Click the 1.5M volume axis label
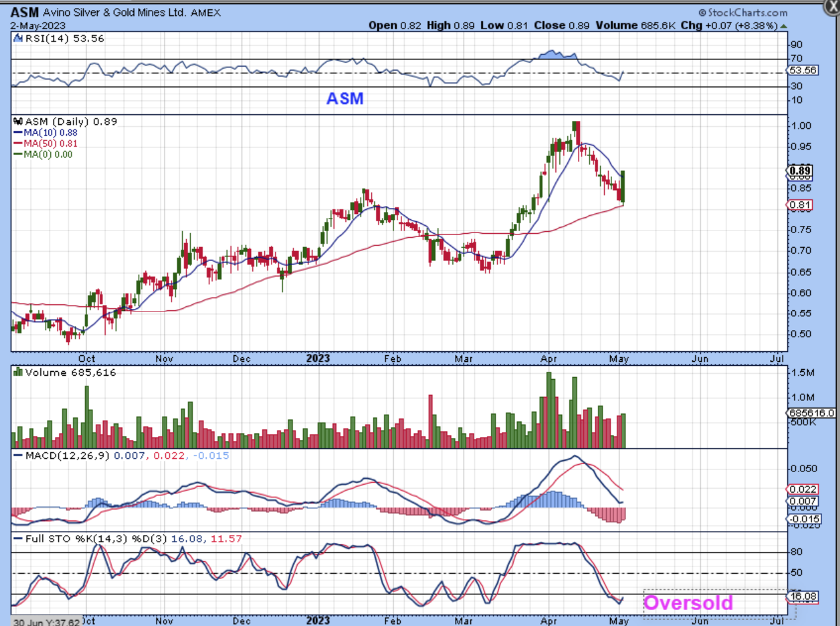 (802, 374)
